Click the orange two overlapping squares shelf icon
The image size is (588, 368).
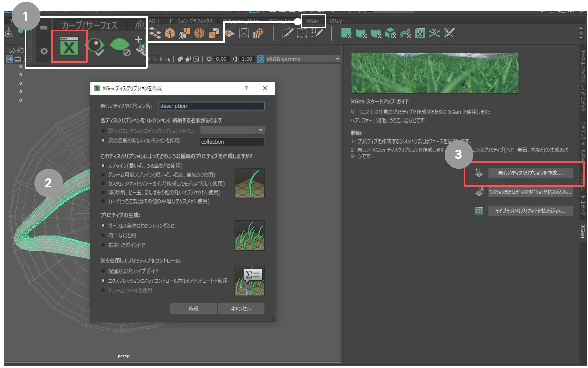coord(214,33)
